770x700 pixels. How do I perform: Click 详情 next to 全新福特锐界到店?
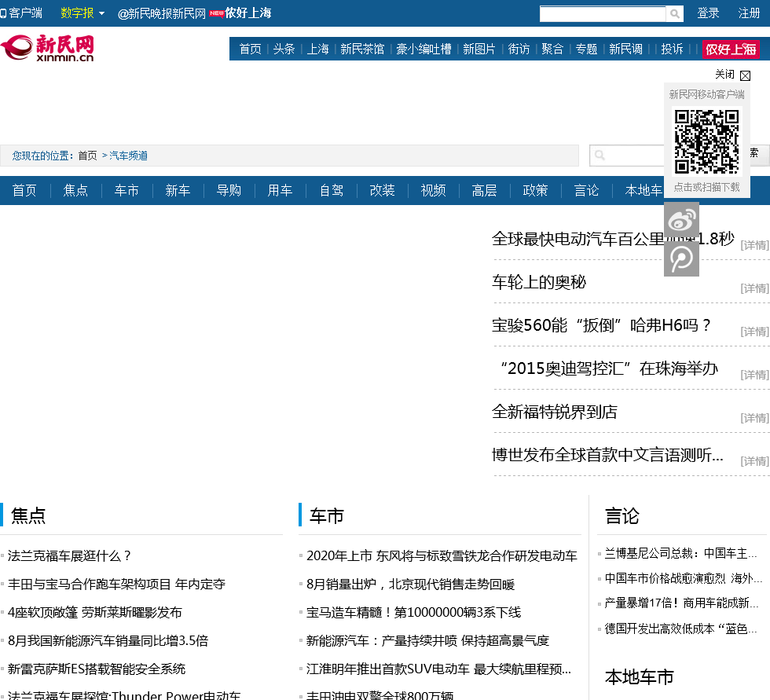pos(755,418)
